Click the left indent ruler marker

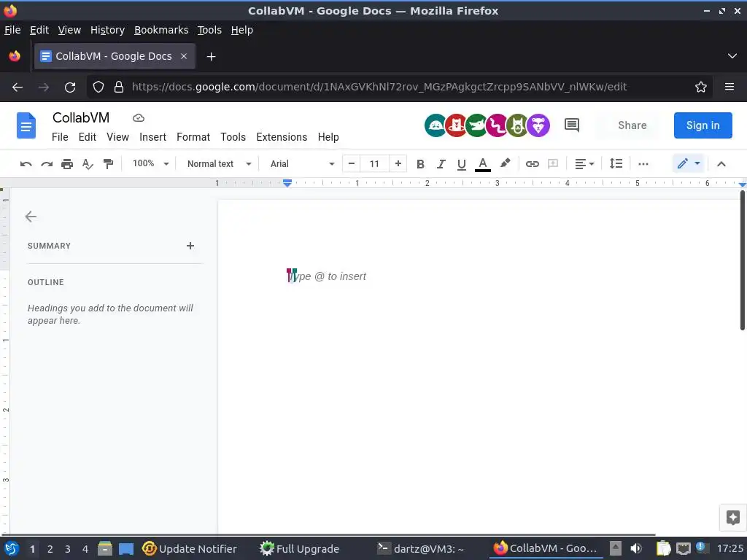(287, 183)
